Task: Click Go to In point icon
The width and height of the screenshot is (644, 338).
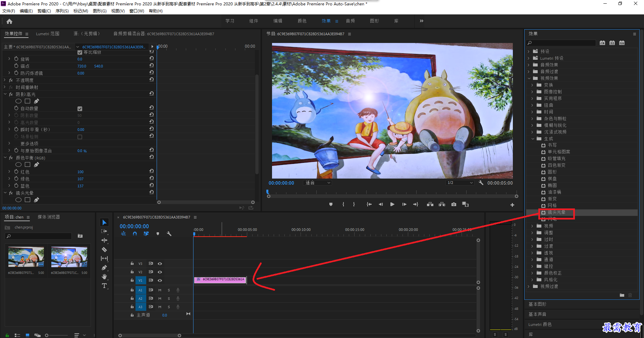Action: pos(369,204)
